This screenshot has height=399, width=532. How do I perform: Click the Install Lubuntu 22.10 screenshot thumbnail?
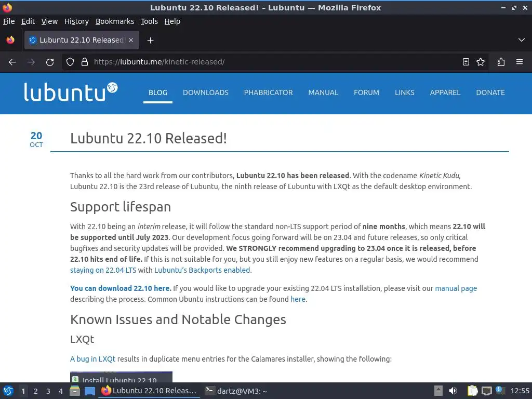(x=121, y=377)
